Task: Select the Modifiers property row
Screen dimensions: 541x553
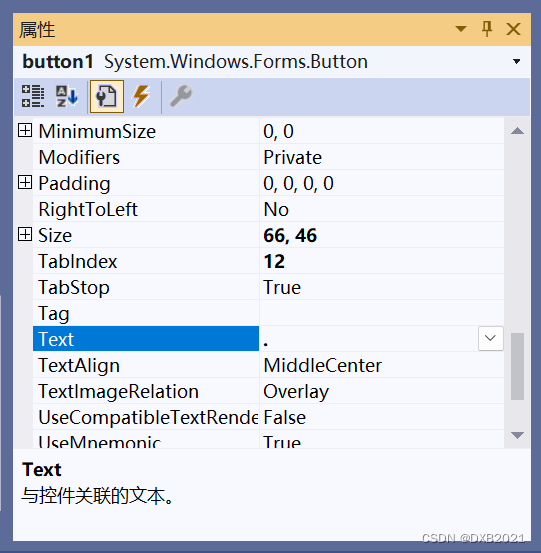Action: coord(268,157)
